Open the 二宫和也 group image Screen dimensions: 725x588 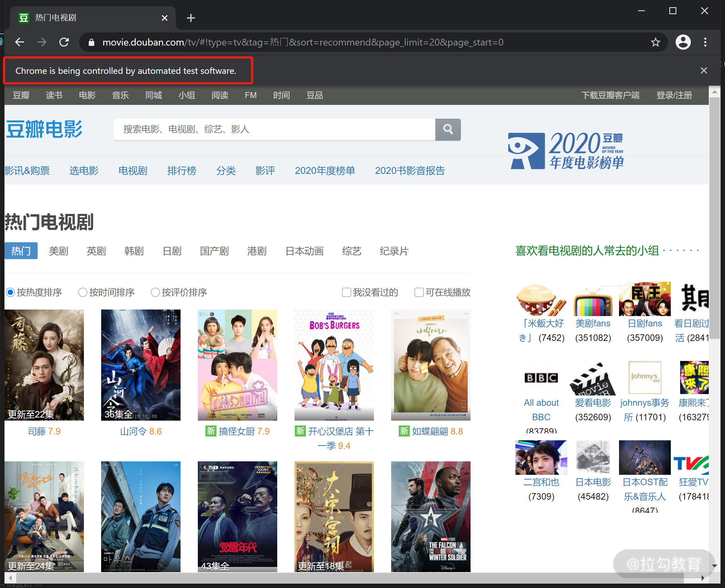tap(541, 458)
